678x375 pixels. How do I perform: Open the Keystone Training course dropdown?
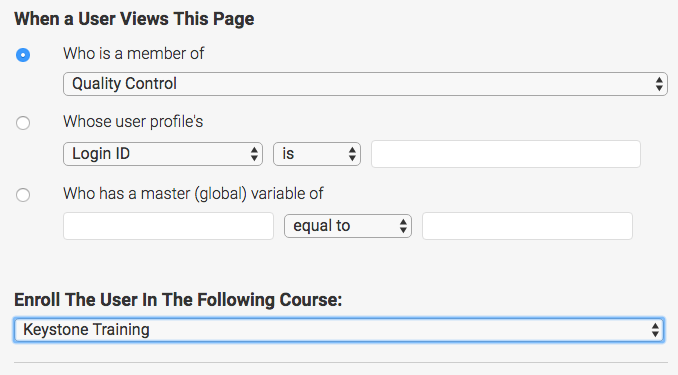pos(339,330)
